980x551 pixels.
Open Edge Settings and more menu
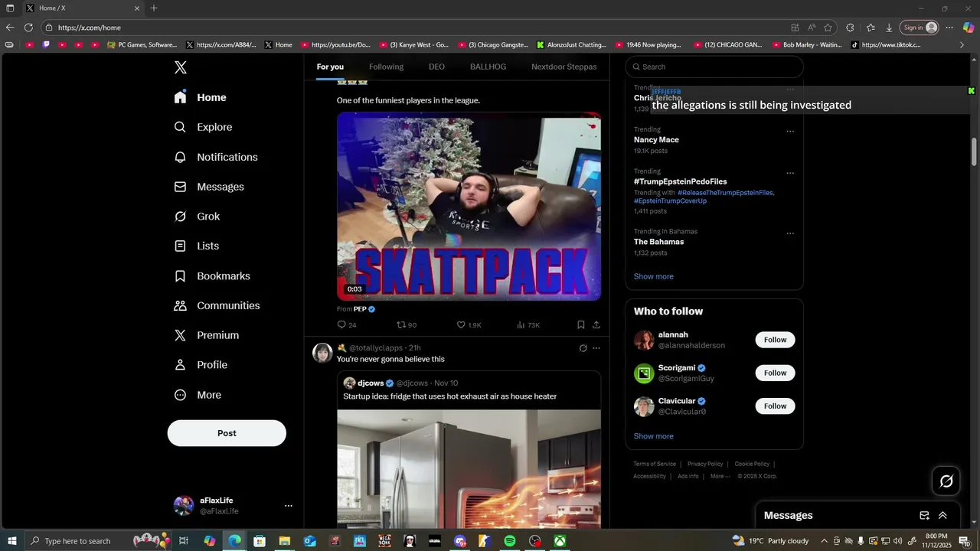[x=949, y=28]
